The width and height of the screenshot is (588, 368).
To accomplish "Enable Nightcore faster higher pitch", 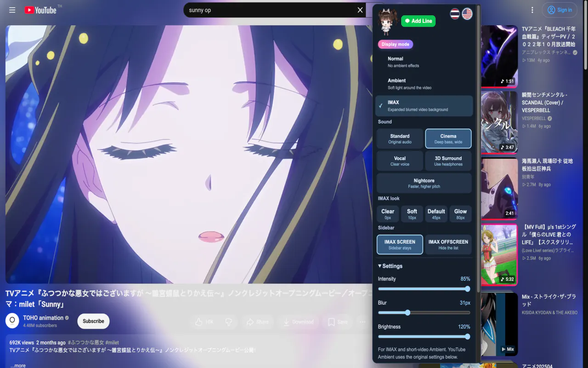I will (x=424, y=183).
